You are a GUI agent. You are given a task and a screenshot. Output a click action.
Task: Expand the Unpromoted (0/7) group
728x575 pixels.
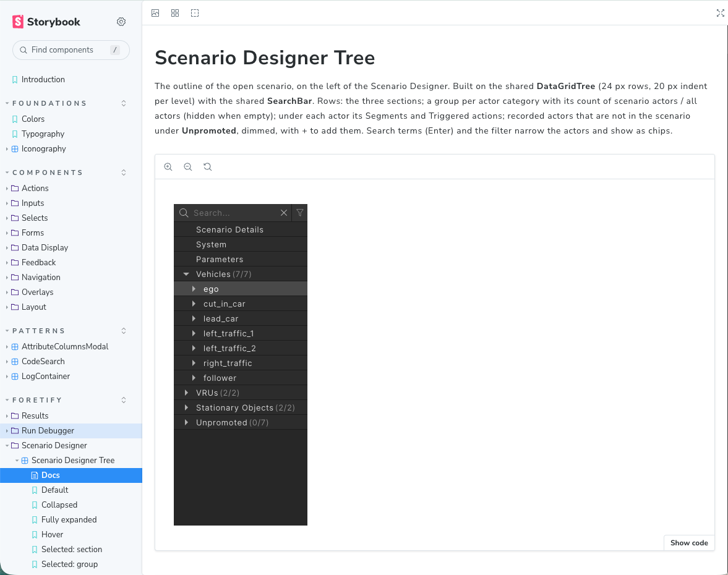[186, 423]
